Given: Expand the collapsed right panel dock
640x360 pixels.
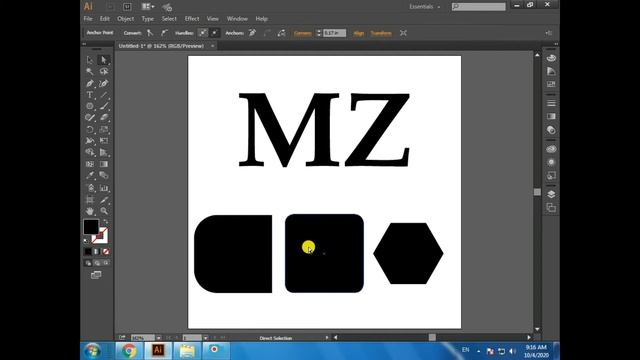Looking at the screenshot, I should point(556,44).
